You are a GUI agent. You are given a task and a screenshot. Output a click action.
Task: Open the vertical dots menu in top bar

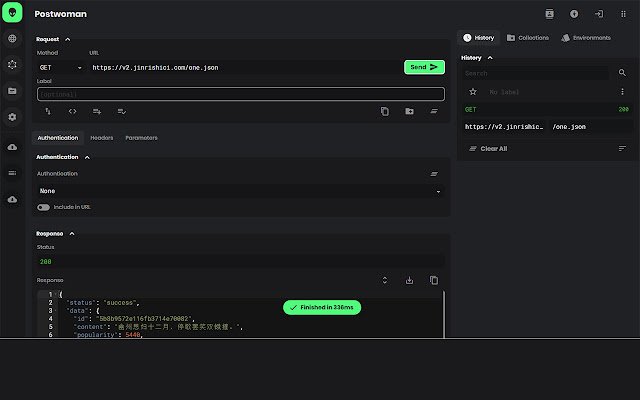(623, 14)
